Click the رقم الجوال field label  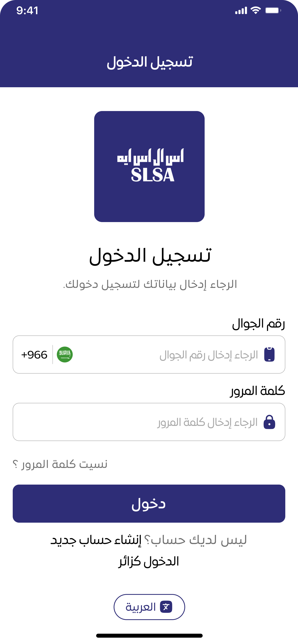point(258,324)
